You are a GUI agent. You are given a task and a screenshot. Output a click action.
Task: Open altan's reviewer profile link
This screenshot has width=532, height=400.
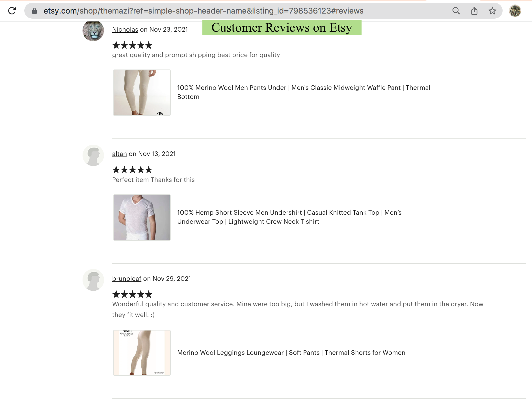pyautogui.click(x=119, y=154)
